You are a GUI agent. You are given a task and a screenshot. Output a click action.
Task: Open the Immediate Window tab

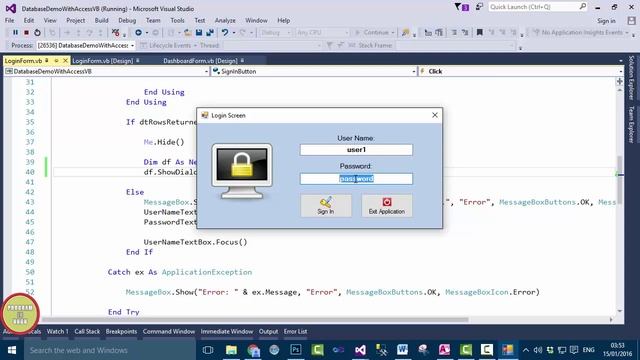tap(227, 331)
